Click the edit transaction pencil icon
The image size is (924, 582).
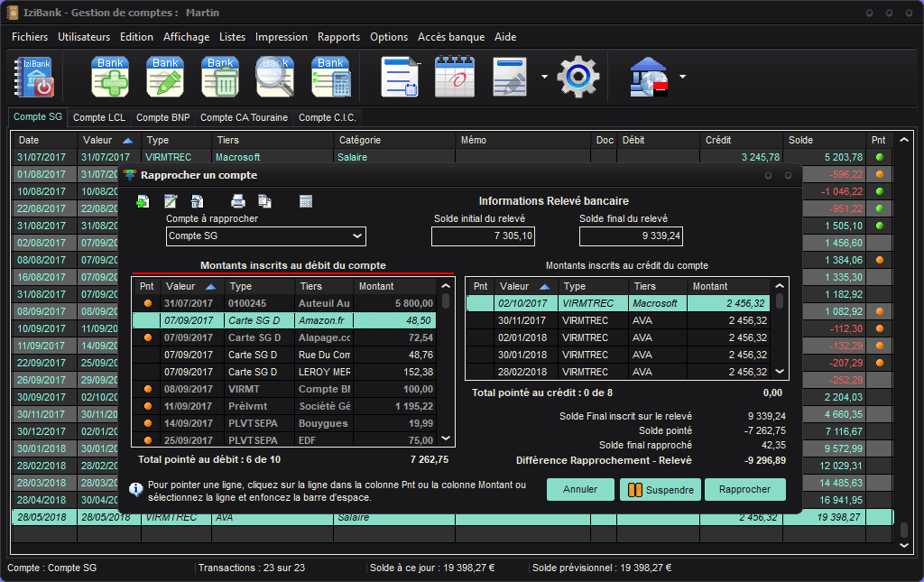pos(165,77)
